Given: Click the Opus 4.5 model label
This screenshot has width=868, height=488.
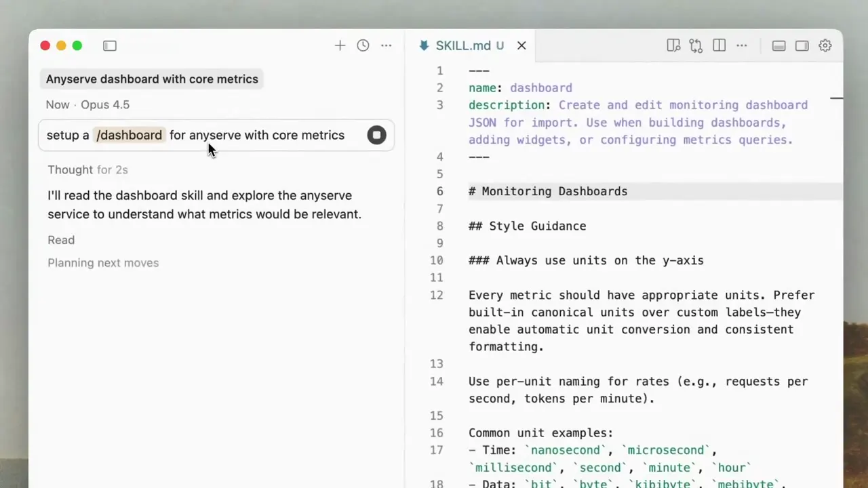Looking at the screenshot, I should [x=105, y=104].
